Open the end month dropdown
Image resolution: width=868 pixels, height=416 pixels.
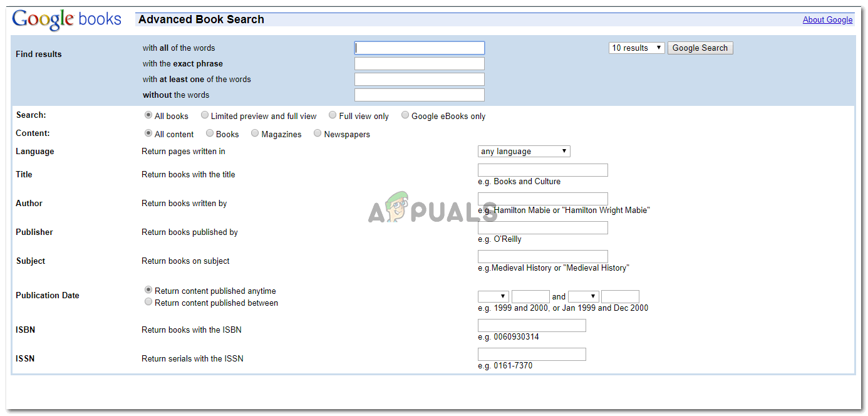coord(584,297)
